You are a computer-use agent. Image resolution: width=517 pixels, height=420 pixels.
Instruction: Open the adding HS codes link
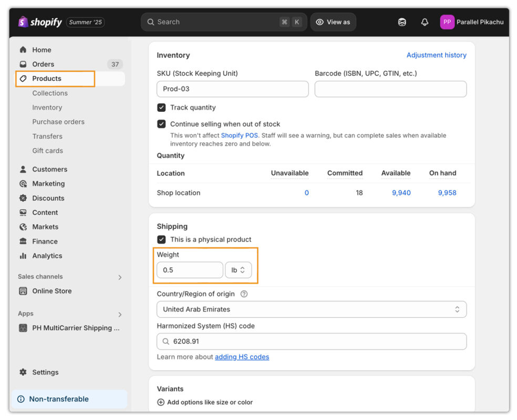(242, 357)
